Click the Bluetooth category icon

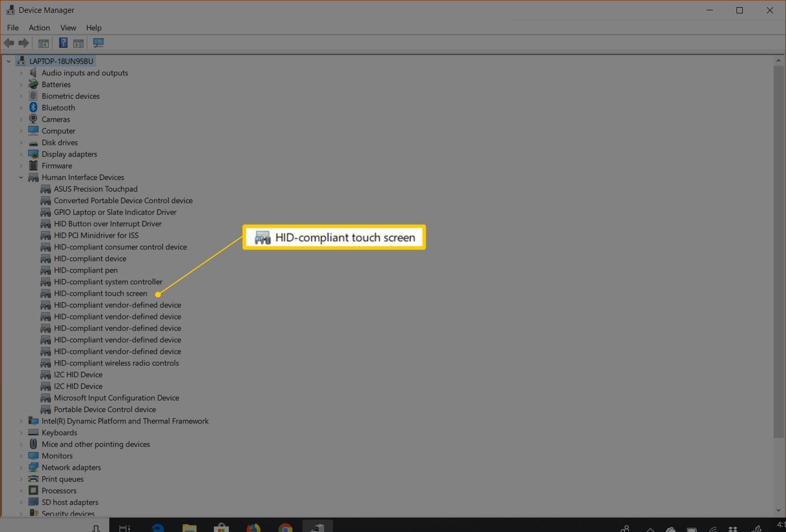click(34, 107)
